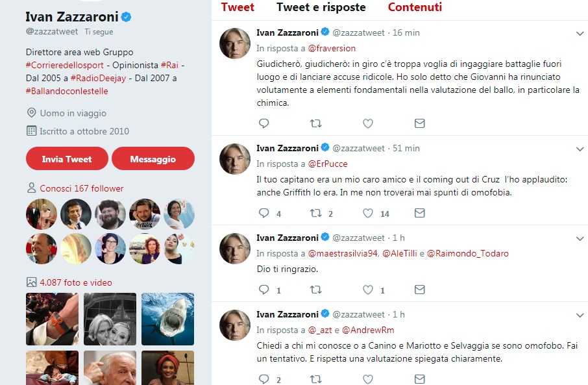Open the dropdown on the 'Dio ti ringrazio' tweet
This screenshot has height=385, width=588.
(580, 238)
